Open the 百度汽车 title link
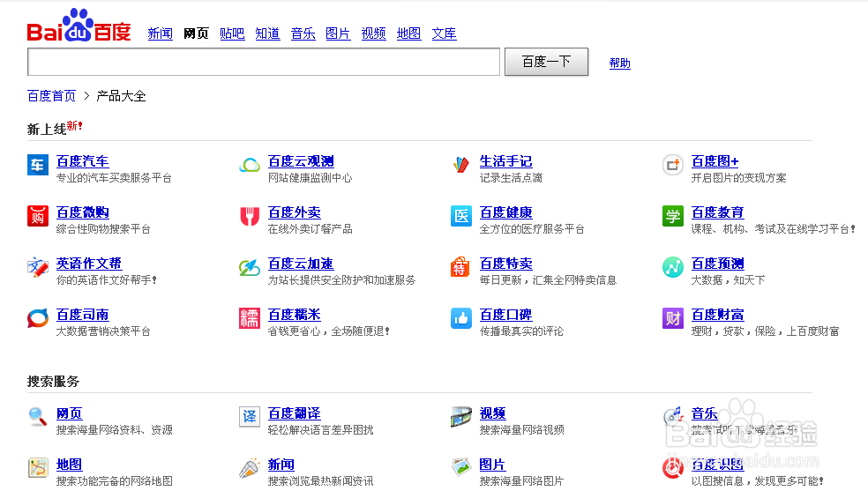Viewport: 868px width, 491px height. [x=83, y=161]
